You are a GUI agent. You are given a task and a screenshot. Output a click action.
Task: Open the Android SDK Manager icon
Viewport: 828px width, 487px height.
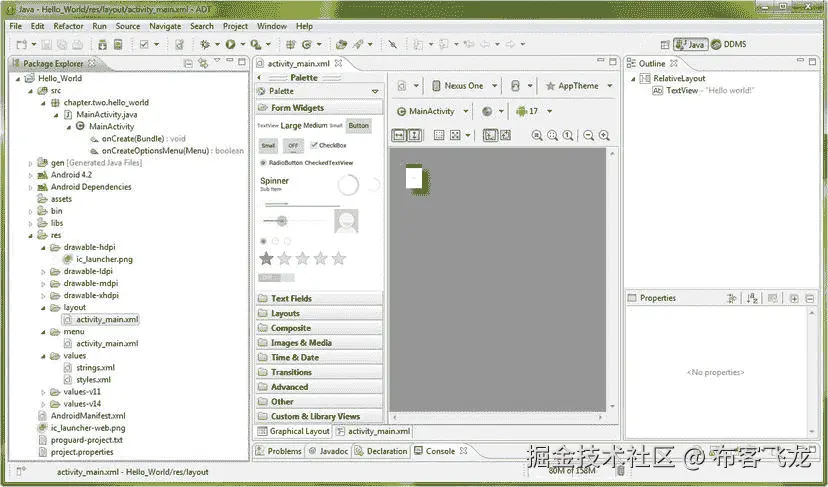(x=102, y=45)
